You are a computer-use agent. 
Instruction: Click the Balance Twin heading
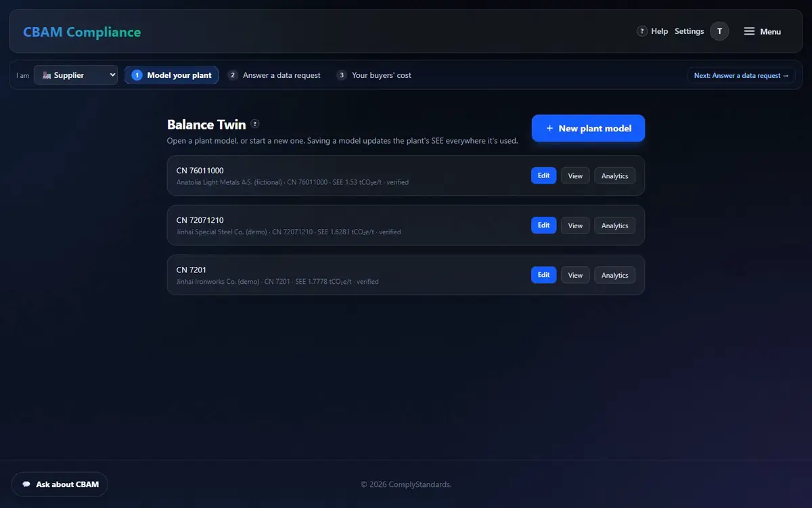pyautogui.click(x=206, y=125)
